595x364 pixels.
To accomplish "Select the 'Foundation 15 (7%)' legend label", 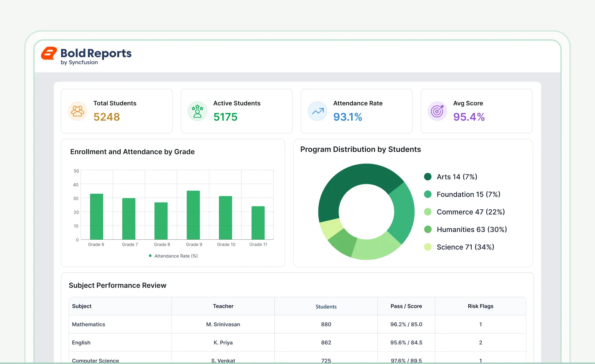I will click(x=469, y=194).
